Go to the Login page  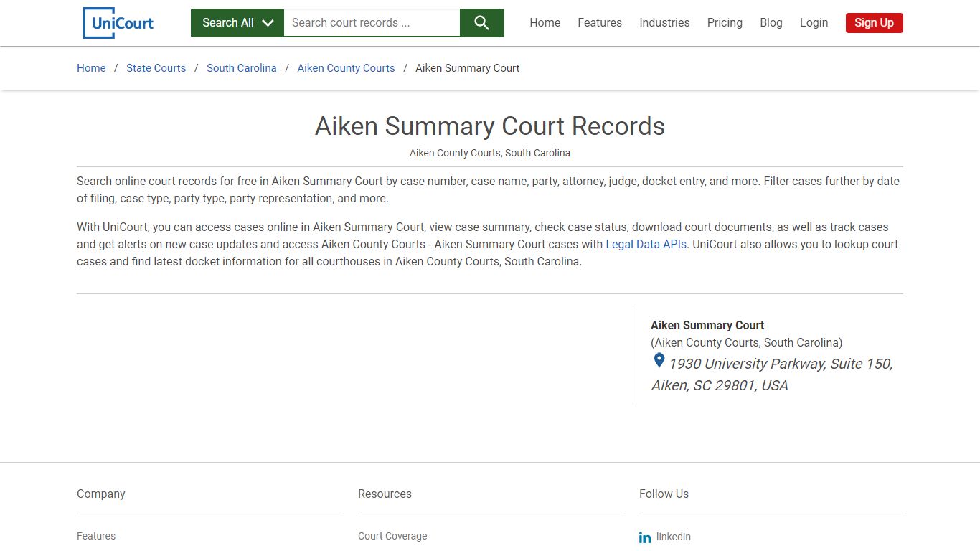coord(814,23)
